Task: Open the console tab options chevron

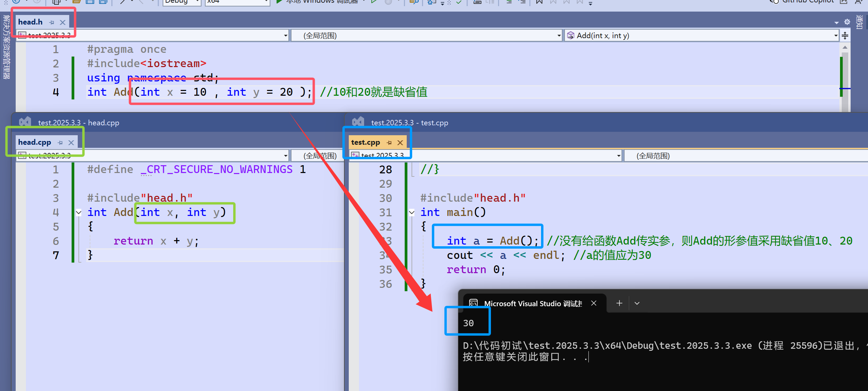Action: (637, 303)
